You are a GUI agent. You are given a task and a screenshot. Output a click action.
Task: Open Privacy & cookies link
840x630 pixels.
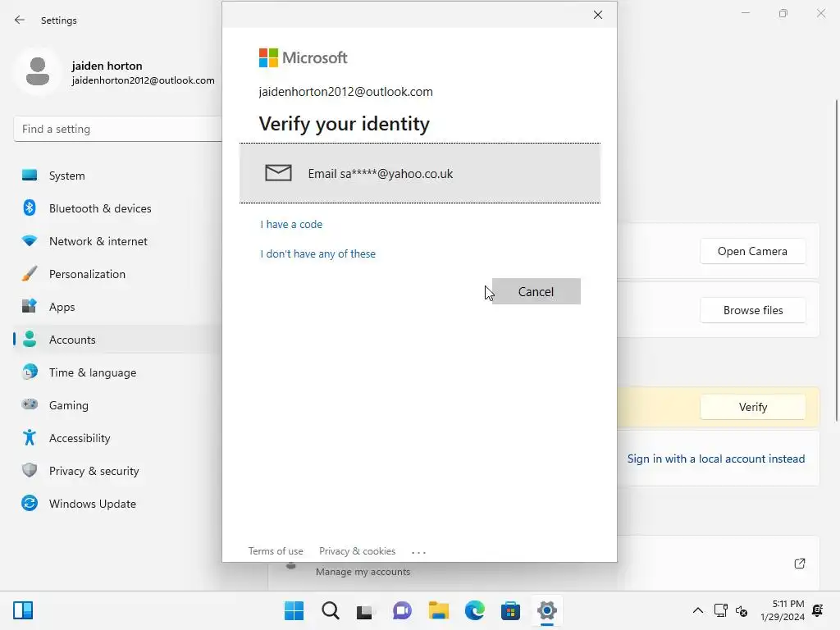point(358,551)
